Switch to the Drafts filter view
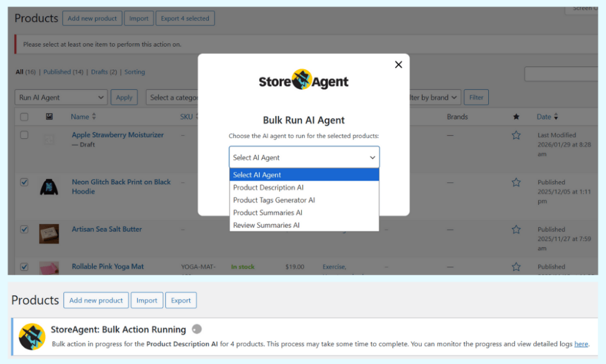Screen dimensions: 606x364 95,72
